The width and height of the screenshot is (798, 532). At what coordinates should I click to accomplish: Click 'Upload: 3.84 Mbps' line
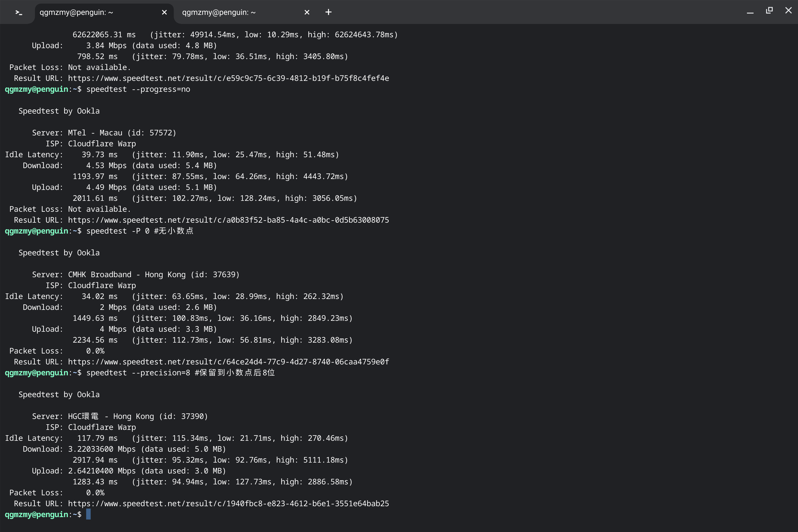pos(124,46)
